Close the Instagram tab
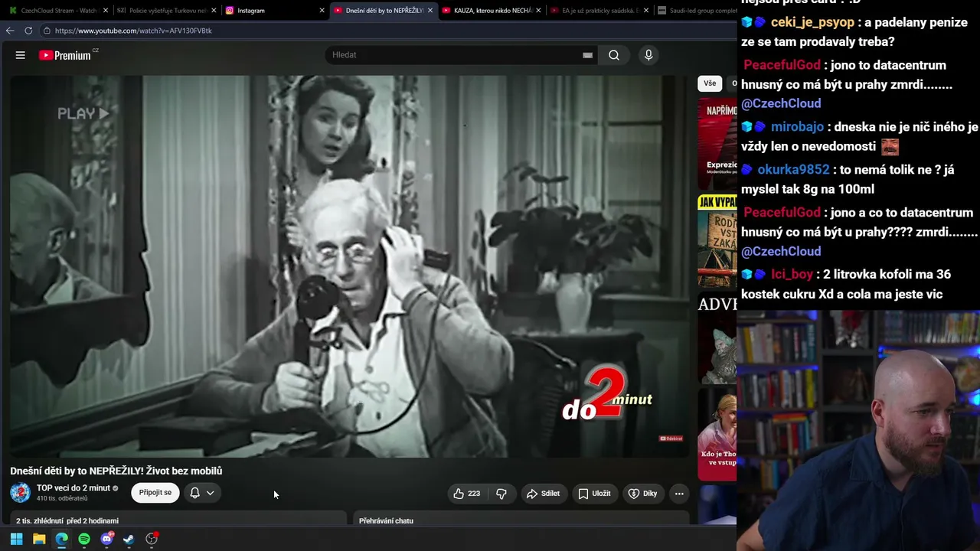 coord(322,11)
